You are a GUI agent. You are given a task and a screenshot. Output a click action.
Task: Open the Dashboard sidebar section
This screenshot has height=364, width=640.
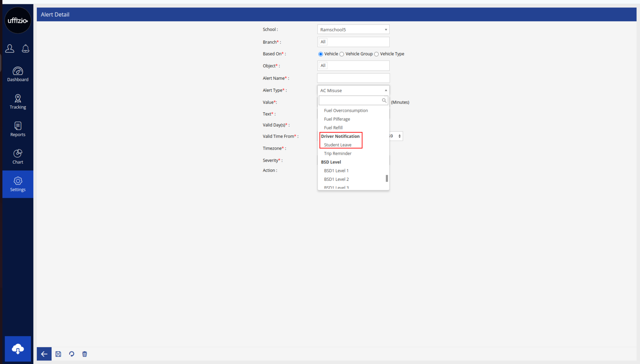(18, 74)
